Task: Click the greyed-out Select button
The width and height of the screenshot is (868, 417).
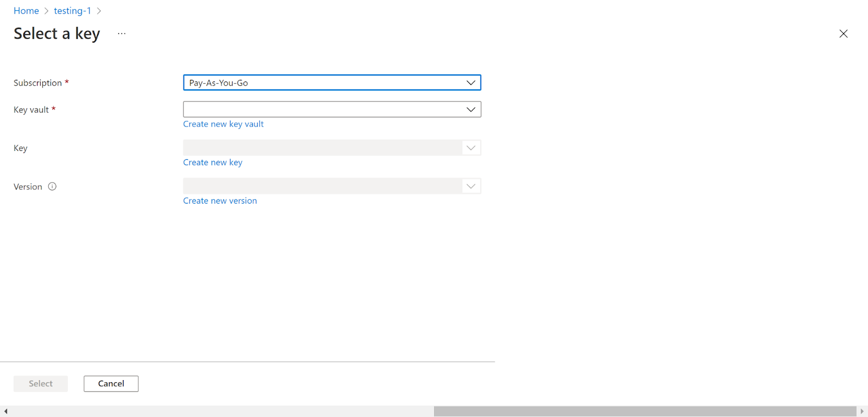Action: tap(41, 384)
